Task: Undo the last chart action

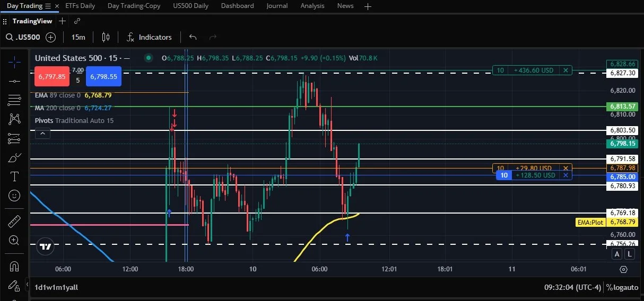Action: pos(193,37)
